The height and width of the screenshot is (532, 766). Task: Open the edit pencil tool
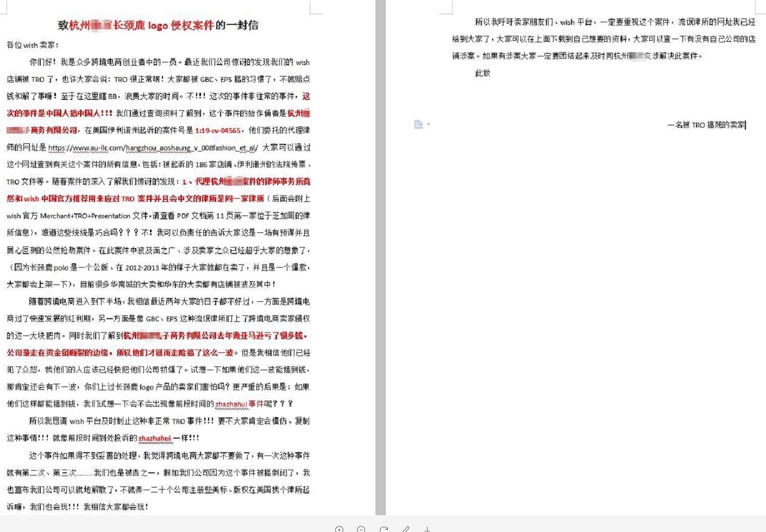point(406,529)
